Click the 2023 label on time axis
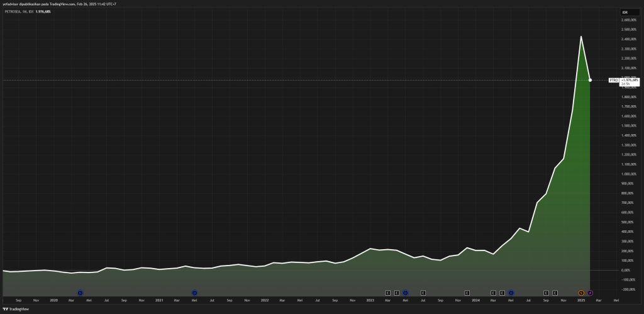The width and height of the screenshot is (644, 314). (370, 300)
